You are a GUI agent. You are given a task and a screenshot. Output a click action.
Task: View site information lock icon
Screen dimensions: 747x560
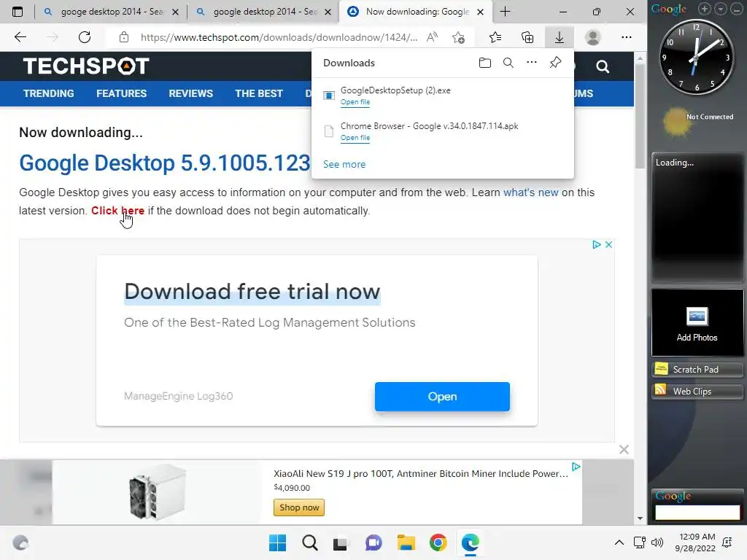[124, 37]
